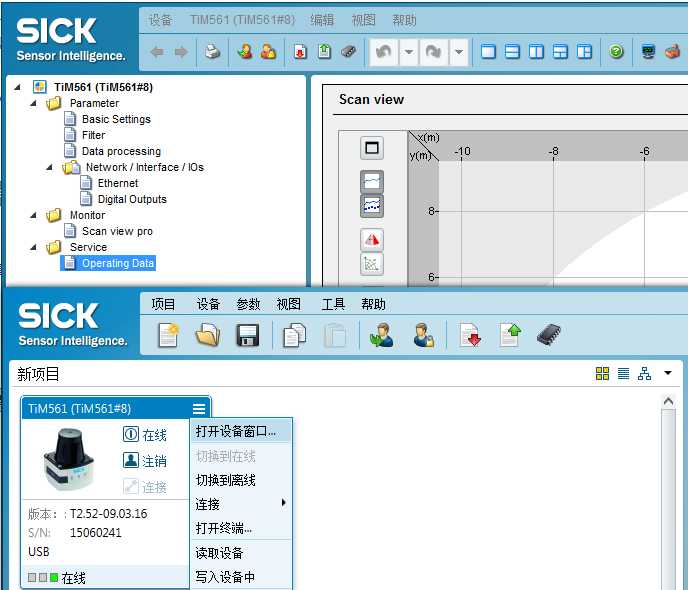Click the open project folder icon

click(208, 335)
